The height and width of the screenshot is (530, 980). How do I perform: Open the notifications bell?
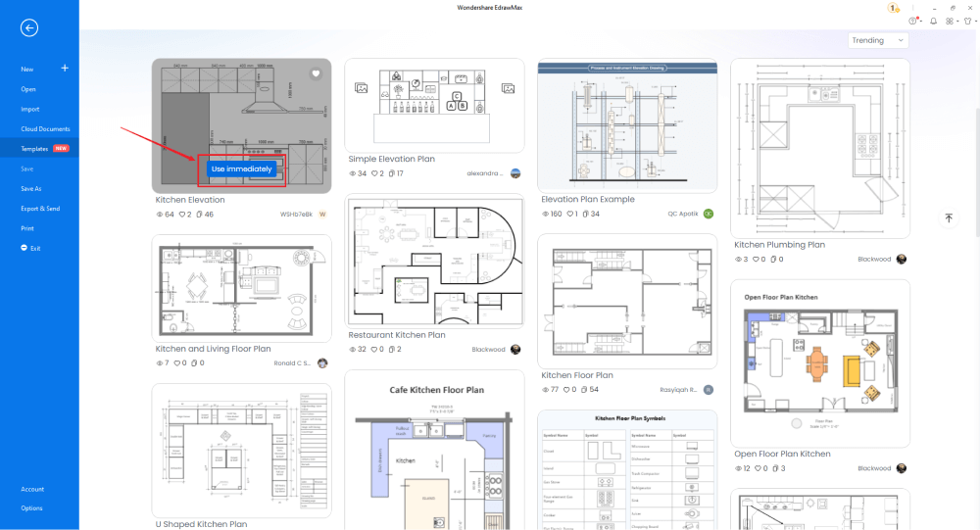[x=933, y=21]
